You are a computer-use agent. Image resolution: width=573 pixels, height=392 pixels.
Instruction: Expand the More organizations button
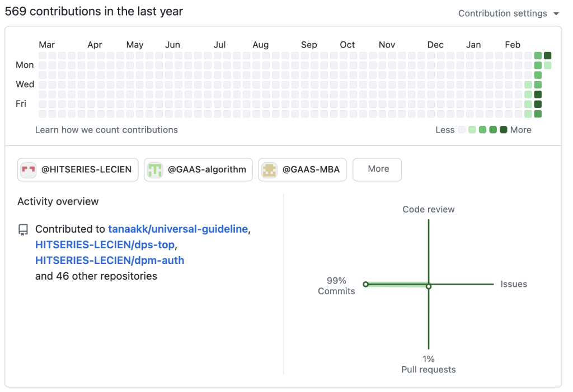click(x=378, y=169)
